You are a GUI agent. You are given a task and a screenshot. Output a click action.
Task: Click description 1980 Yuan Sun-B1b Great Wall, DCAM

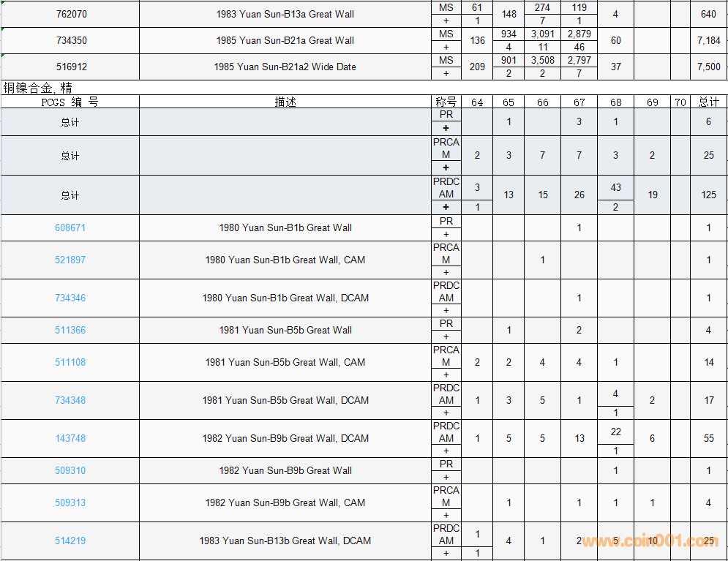coord(285,298)
